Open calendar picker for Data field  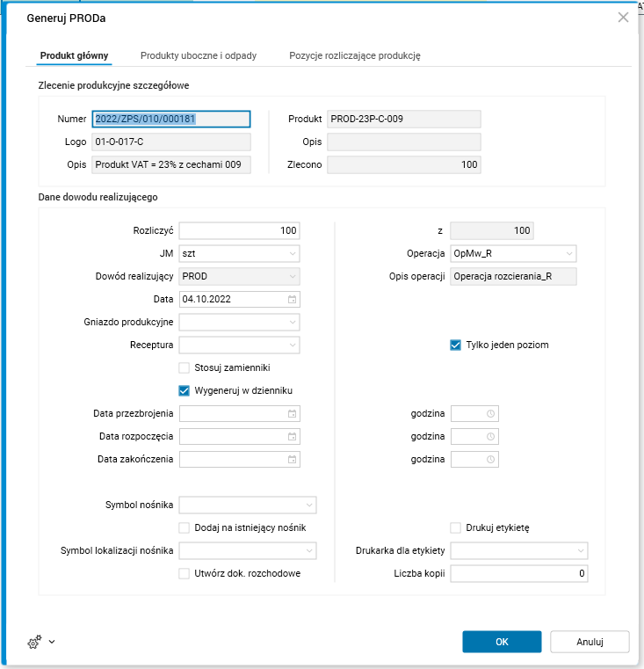tap(293, 299)
